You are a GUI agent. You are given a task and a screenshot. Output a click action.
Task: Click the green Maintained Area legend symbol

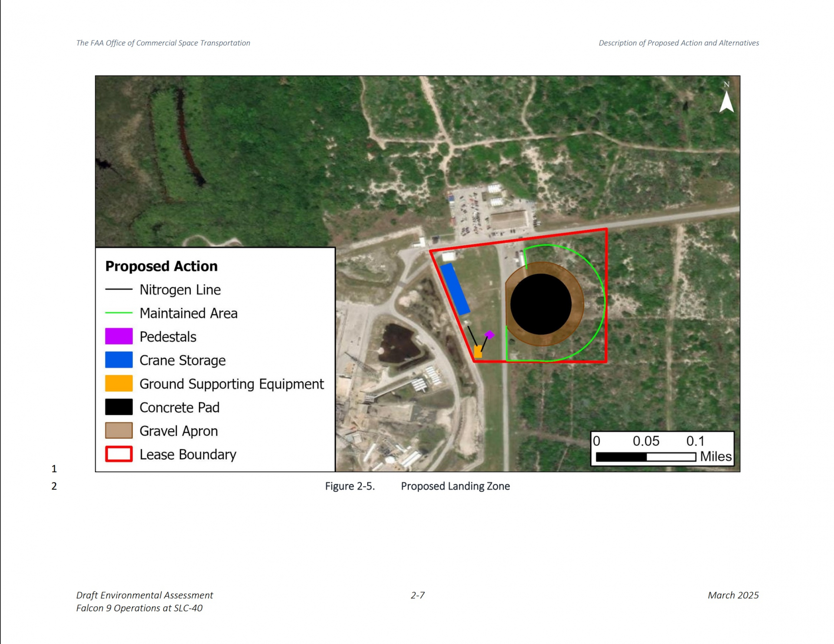coord(119,313)
